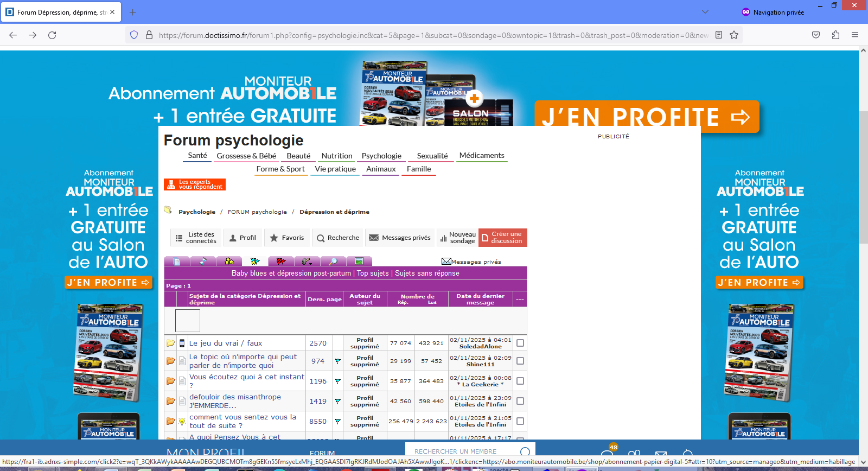Open the tracking protection shield icon
The image size is (868, 471).
(134, 35)
